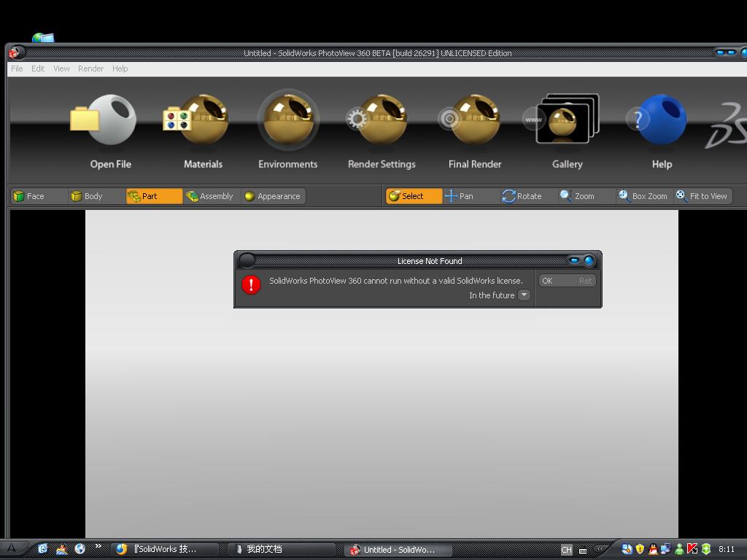Click Untitled - SolidWorks taskbar button
The height and width of the screenshot is (560, 747).
[x=398, y=550]
